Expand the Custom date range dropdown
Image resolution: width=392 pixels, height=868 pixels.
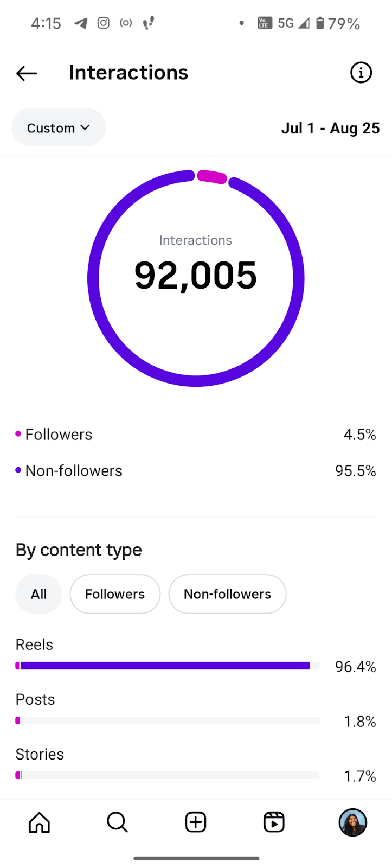coord(59,128)
